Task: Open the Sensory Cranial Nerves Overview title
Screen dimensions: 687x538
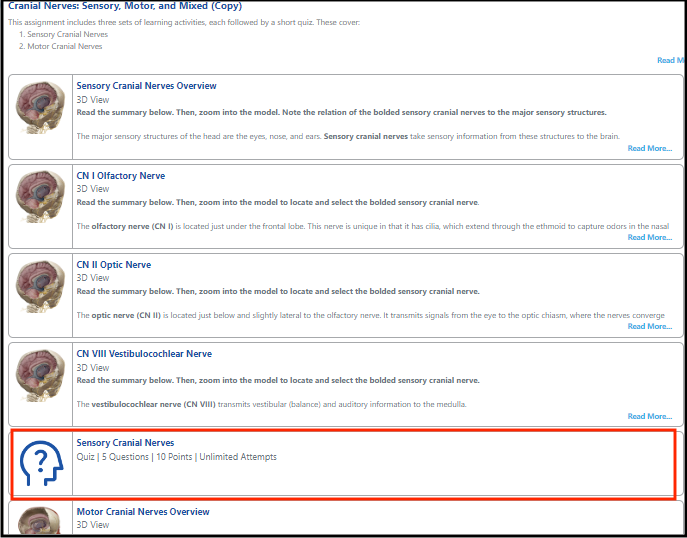Action: point(146,86)
